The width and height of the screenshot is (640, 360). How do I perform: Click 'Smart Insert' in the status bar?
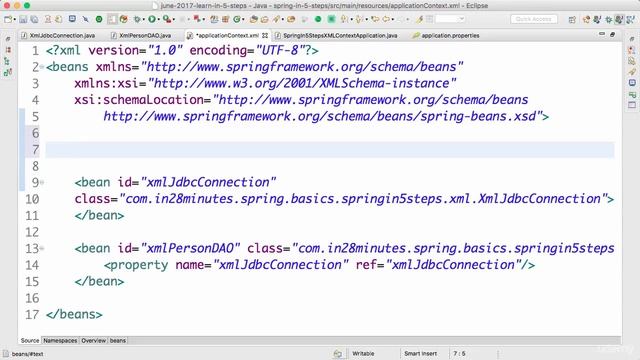[420, 353]
